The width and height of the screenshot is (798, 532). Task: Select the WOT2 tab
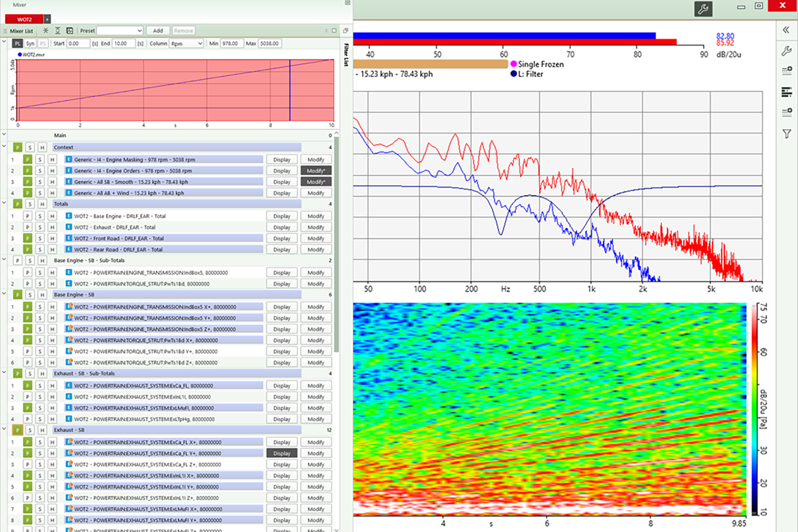coord(24,19)
